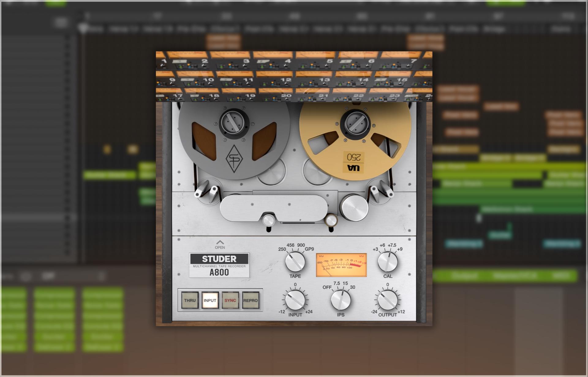Click the IPS tape speed knob

[341, 300]
